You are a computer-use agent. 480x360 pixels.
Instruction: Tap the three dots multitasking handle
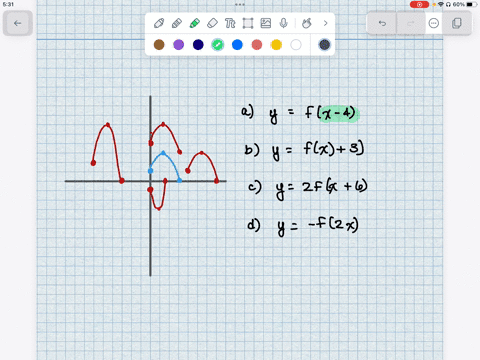pyautogui.click(x=240, y=5)
